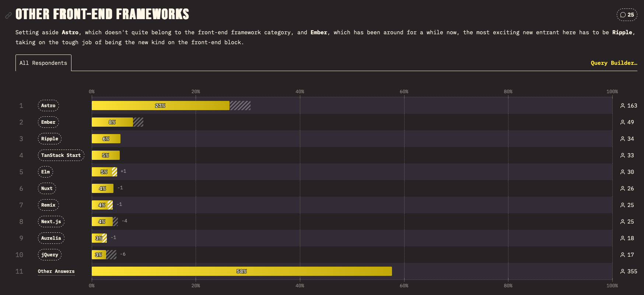
Task: Click the Remix framework tag
Action: click(x=48, y=205)
